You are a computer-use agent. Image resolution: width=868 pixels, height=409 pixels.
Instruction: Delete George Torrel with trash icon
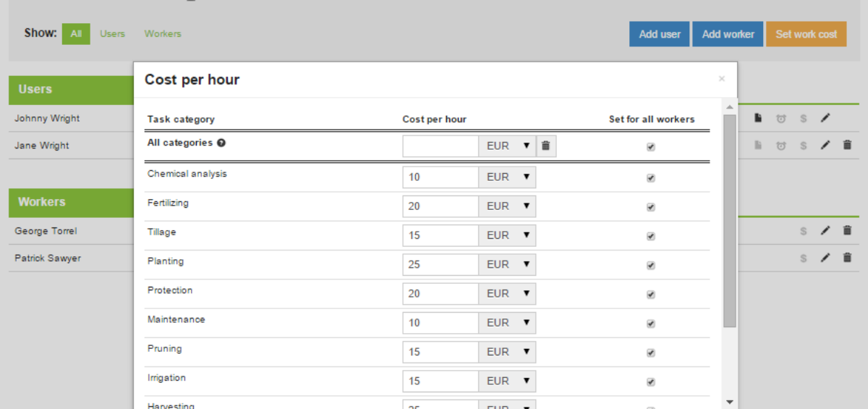tap(848, 231)
